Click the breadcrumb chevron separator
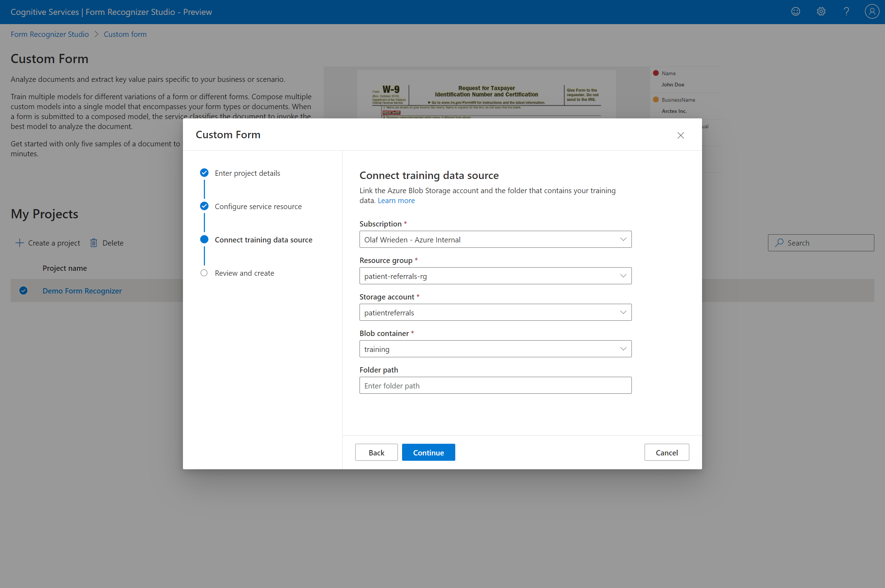 click(x=96, y=34)
